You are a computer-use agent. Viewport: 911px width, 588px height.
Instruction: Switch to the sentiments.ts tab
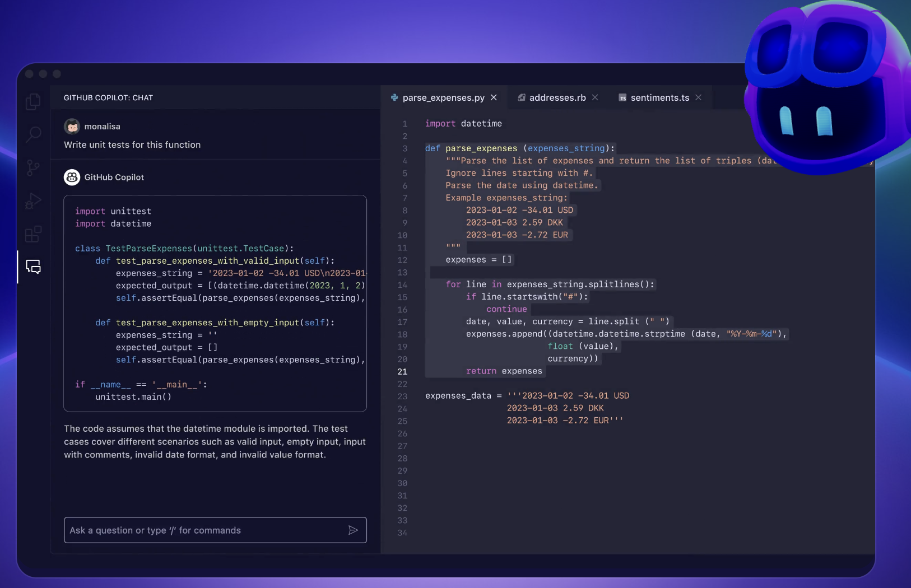[x=660, y=97]
